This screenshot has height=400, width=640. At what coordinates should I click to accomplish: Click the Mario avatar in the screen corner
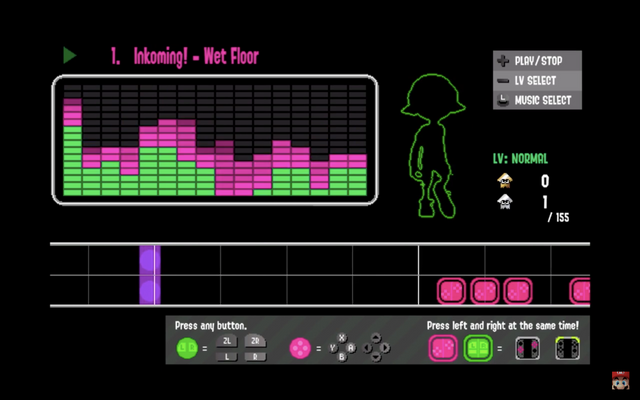(620, 380)
